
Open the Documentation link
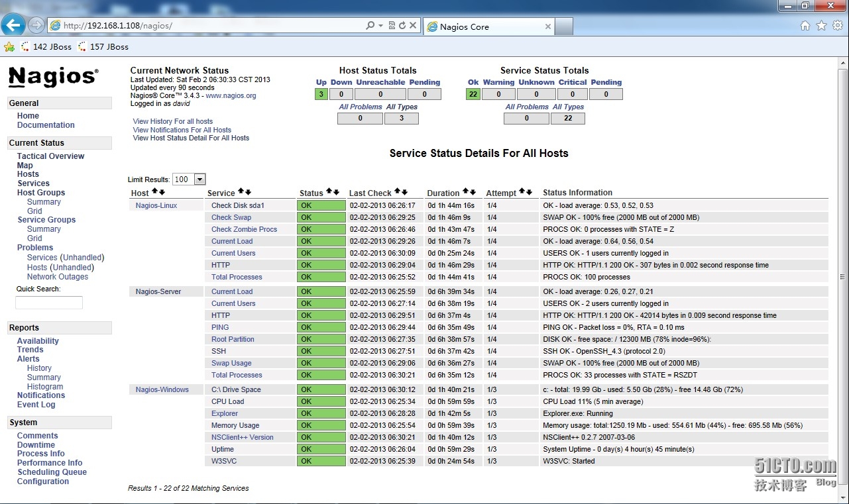pyautogui.click(x=46, y=125)
